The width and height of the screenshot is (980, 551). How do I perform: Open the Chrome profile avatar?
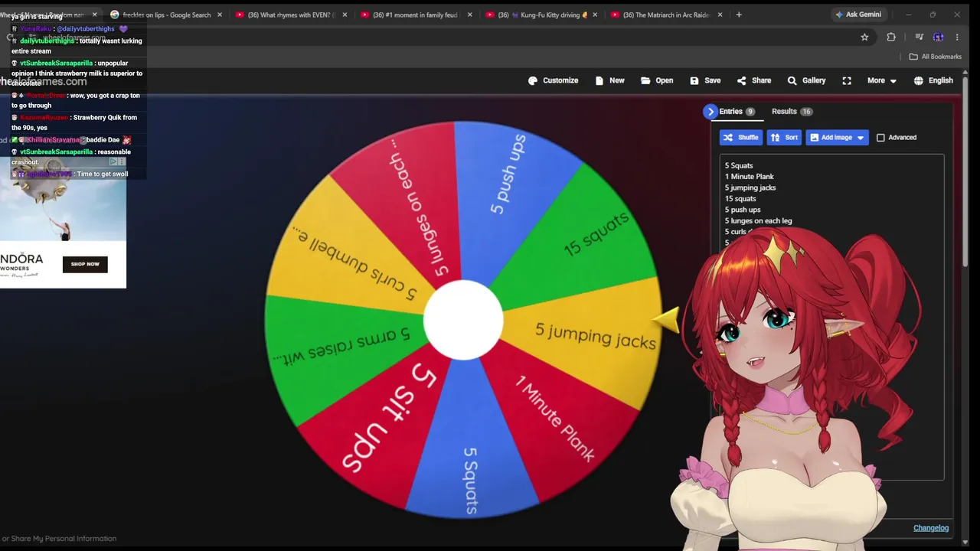coord(938,37)
